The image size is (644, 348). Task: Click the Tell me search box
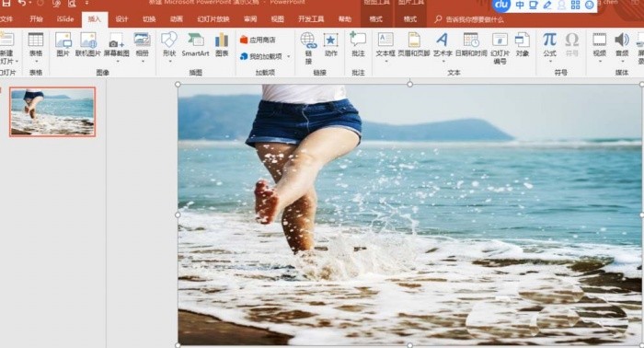click(x=469, y=19)
